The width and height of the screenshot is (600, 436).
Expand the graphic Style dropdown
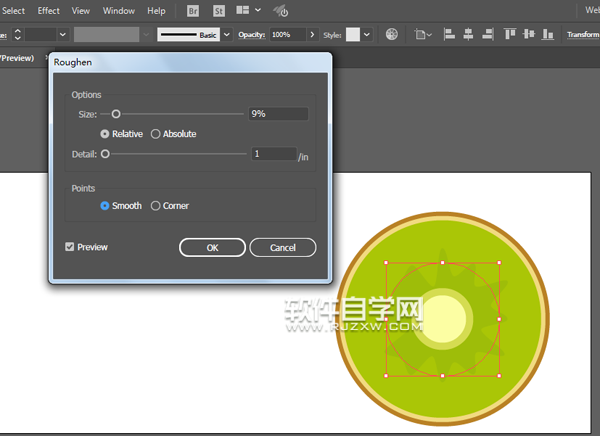[x=367, y=34]
